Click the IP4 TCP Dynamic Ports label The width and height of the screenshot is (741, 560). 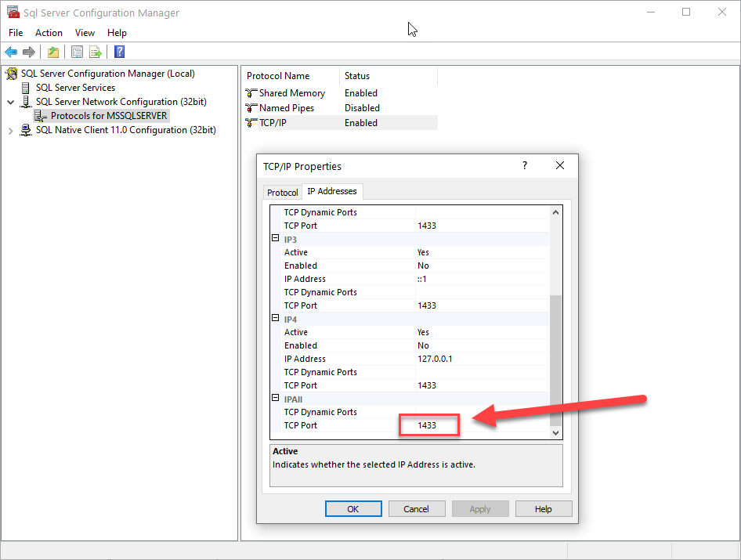320,372
